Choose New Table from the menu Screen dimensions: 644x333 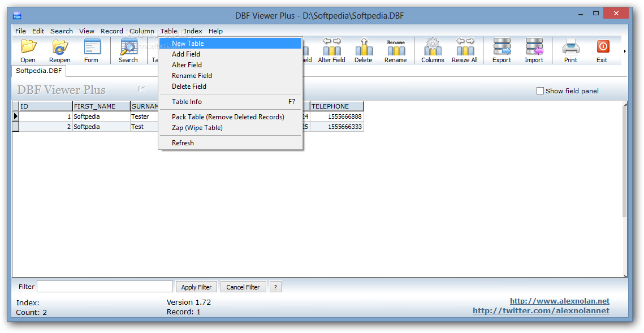click(231, 43)
